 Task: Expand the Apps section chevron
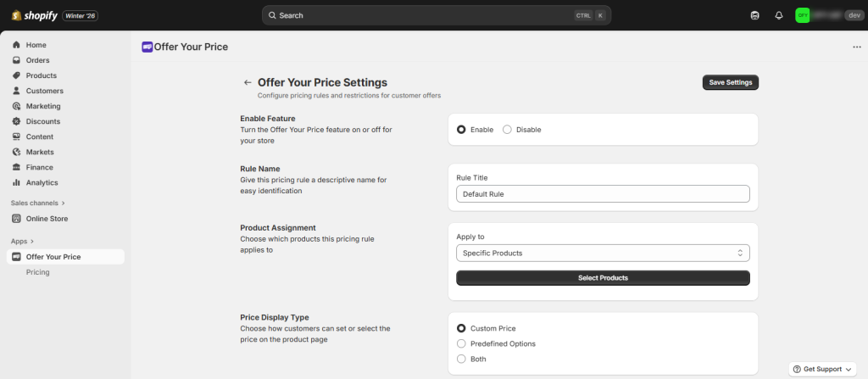tap(32, 242)
